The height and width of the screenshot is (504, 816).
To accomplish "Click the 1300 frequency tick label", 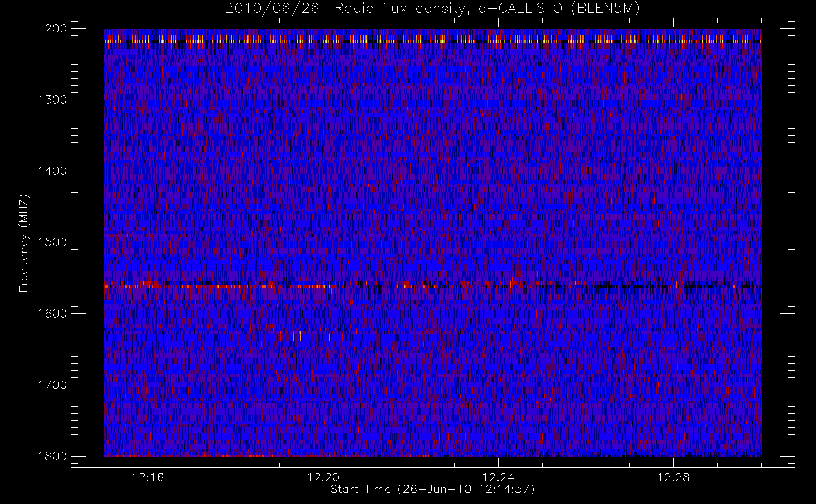I will tap(52, 100).
